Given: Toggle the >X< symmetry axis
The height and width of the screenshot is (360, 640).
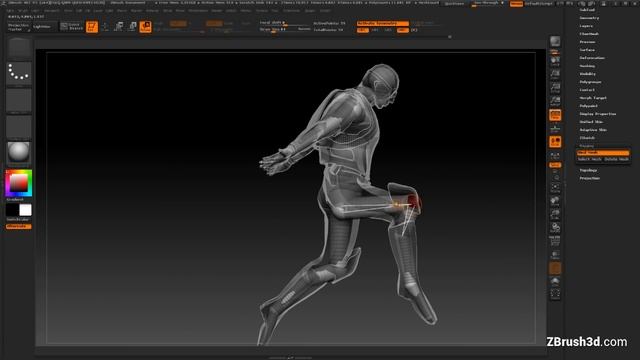Looking at the screenshot, I should pyautogui.click(x=362, y=30).
